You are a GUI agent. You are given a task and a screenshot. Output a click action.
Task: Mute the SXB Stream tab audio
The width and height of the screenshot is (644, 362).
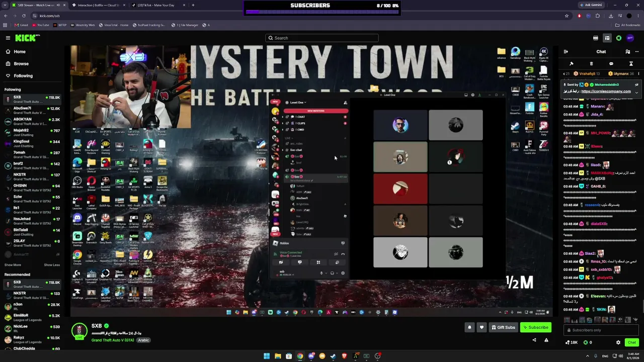coord(58,5)
